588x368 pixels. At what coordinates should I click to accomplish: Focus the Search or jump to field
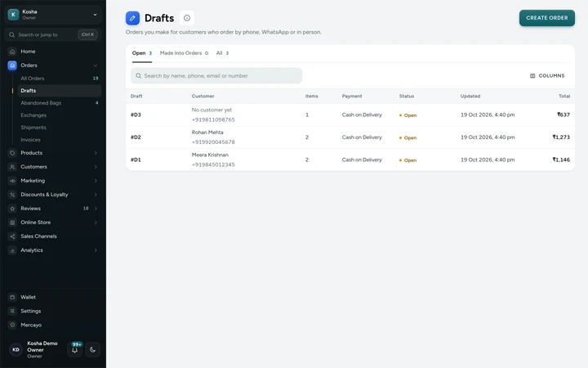tap(53, 34)
